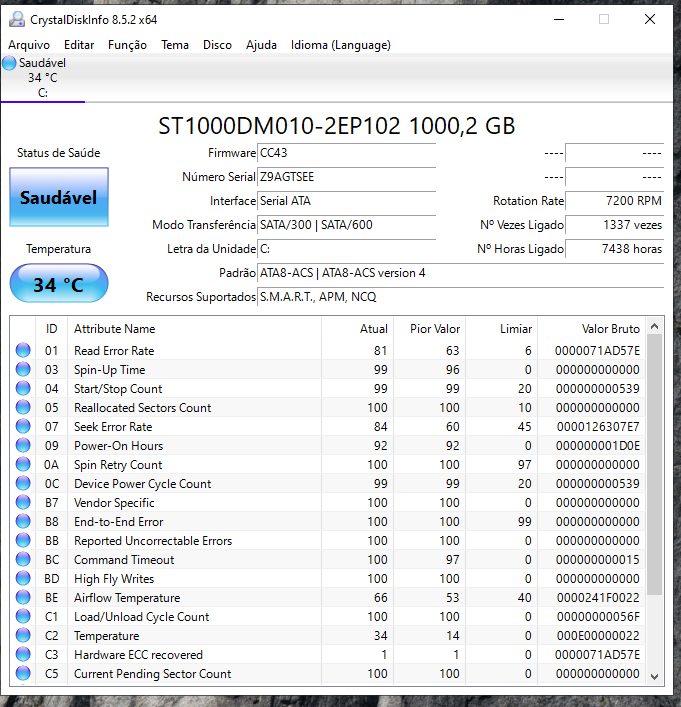The height and width of the screenshot is (707, 681).
Task: Select the Reallocated Sectors Count row name
Action: (143, 408)
